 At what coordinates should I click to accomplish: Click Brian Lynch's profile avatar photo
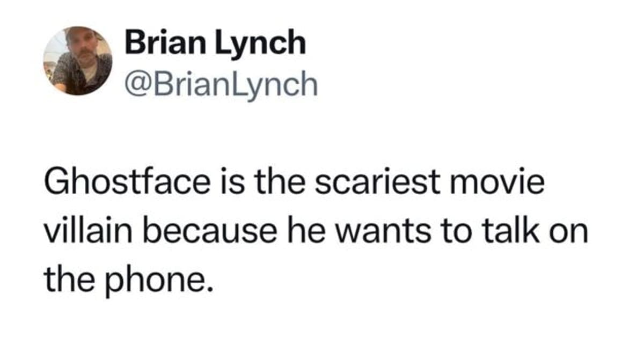point(78,61)
